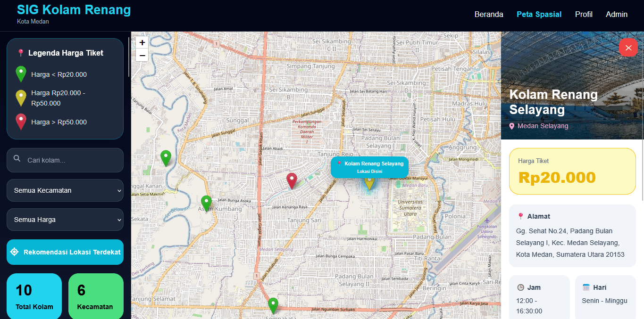This screenshot has width=644, height=319.
Task: Click the 'Medan Selayang' location text in header
Action: (543, 126)
